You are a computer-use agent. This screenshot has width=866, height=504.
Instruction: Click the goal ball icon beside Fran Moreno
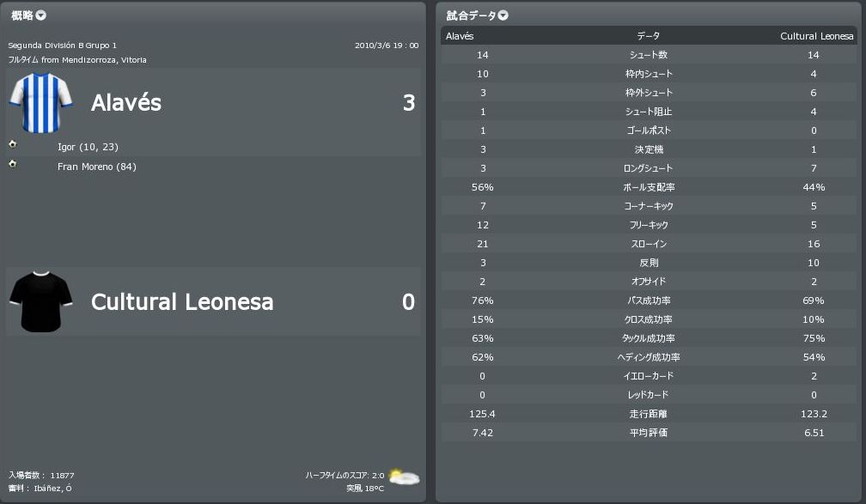[x=13, y=163]
